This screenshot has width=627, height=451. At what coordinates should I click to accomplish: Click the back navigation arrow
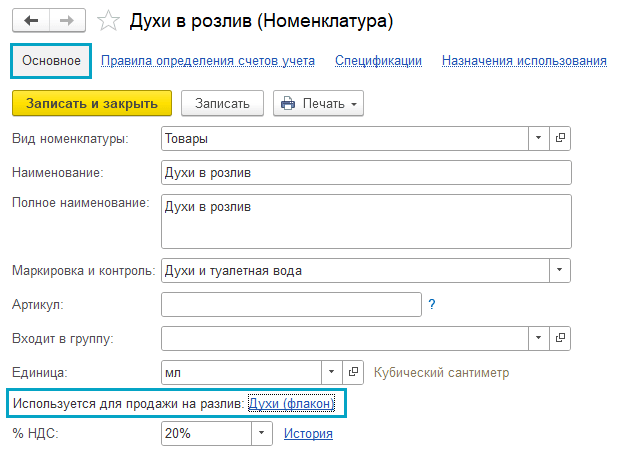pos(31,20)
